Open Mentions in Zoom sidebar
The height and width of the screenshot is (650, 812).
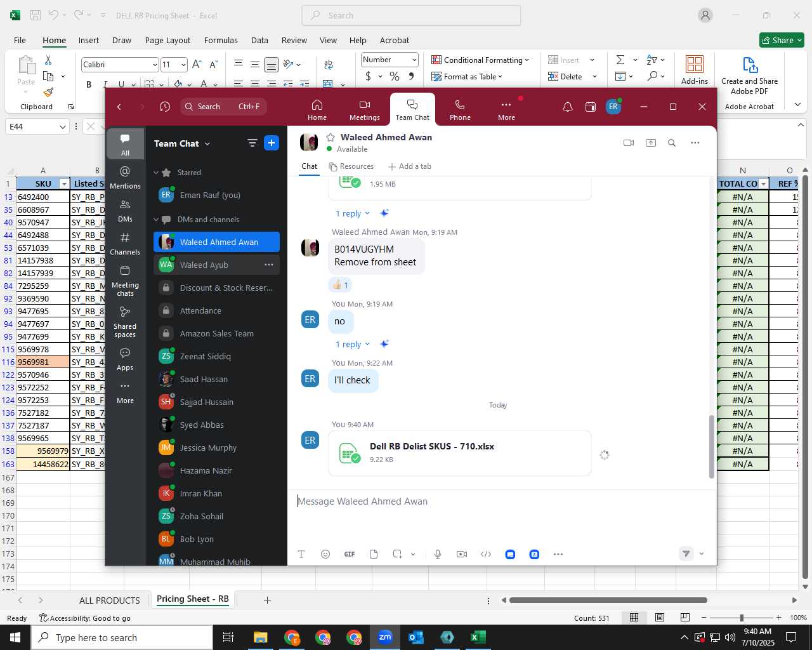125,178
